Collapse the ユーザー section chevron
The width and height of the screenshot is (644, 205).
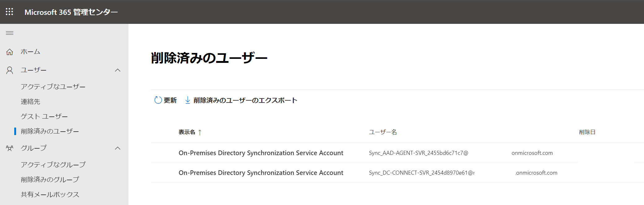point(118,70)
